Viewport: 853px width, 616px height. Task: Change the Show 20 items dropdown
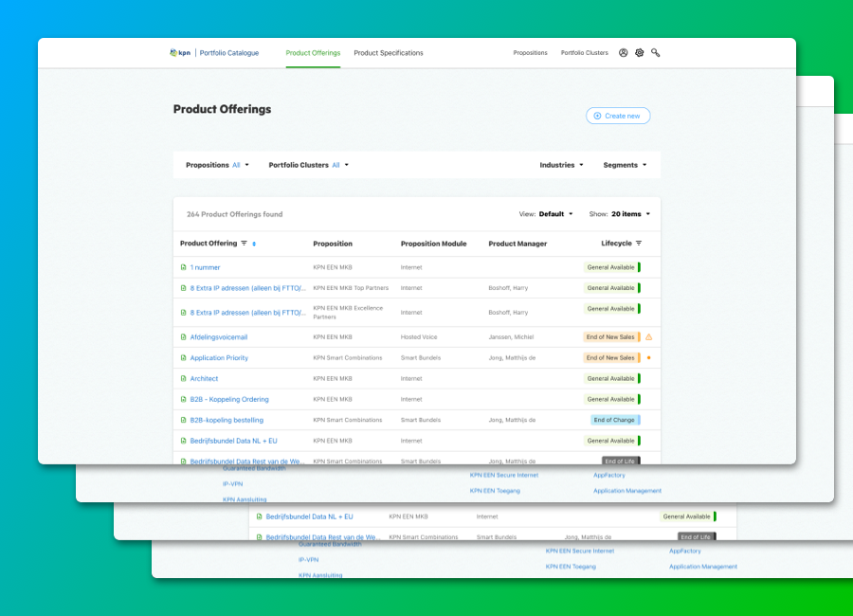click(630, 214)
